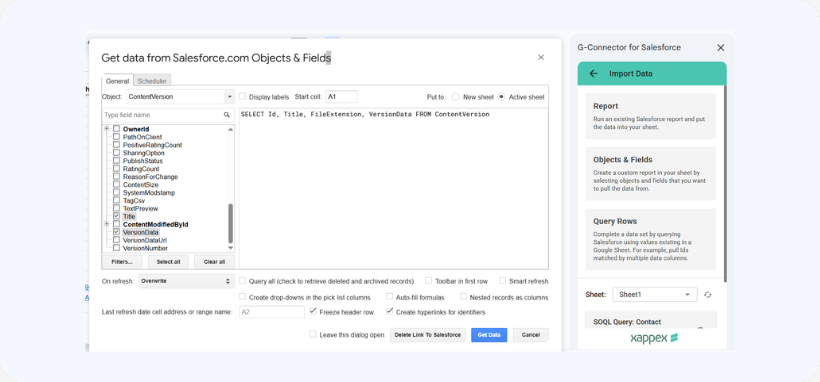Check the ContentModifiedById field checkbox
820x382 pixels.
[x=117, y=224]
